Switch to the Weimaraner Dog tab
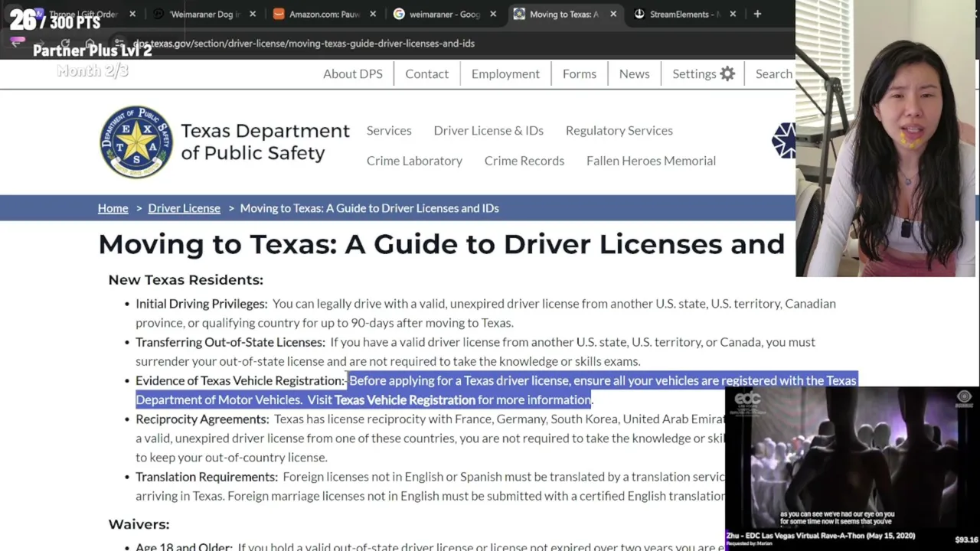Viewport: 980px width, 551px height. [x=204, y=14]
